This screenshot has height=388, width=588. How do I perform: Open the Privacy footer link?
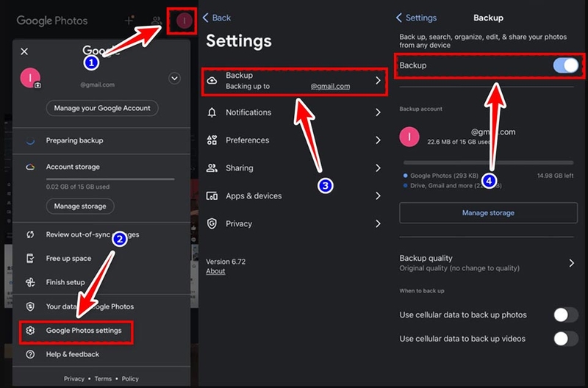[74, 378]
